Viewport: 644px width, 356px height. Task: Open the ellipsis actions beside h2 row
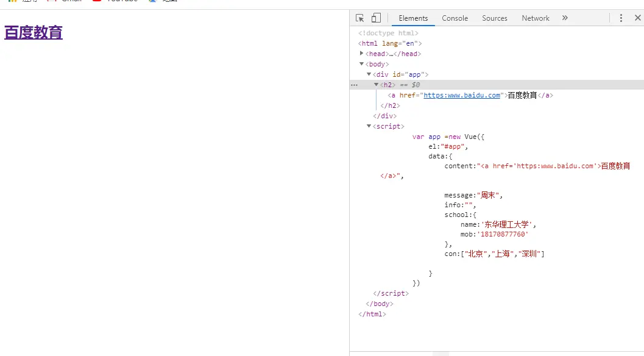coord(354,85)
